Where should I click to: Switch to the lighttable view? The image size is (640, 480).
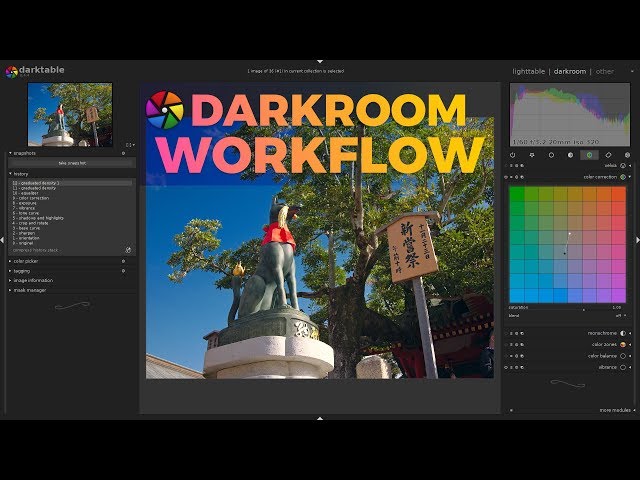(x=529, y=71)
